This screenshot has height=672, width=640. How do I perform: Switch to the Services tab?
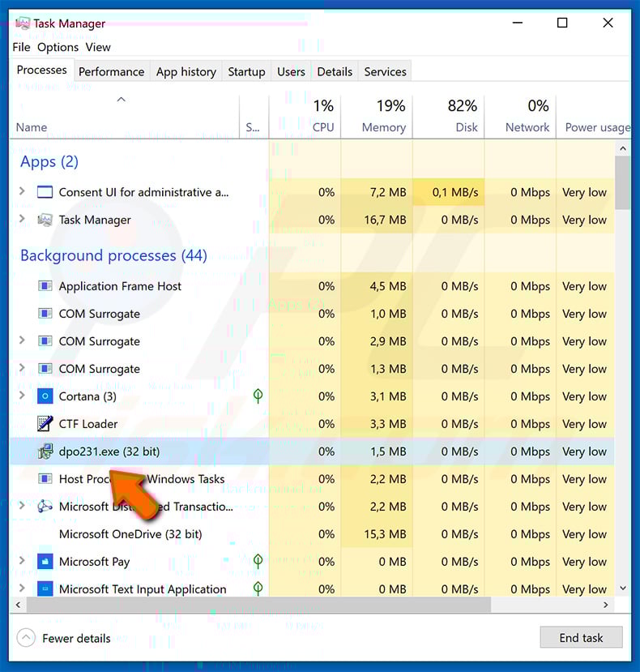pos(385,71)
